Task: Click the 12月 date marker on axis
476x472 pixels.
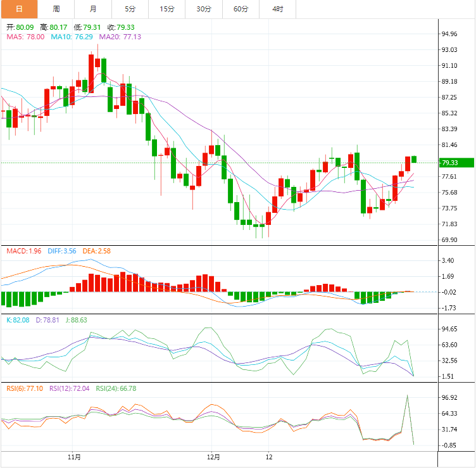Action: [x=213, y=457]
